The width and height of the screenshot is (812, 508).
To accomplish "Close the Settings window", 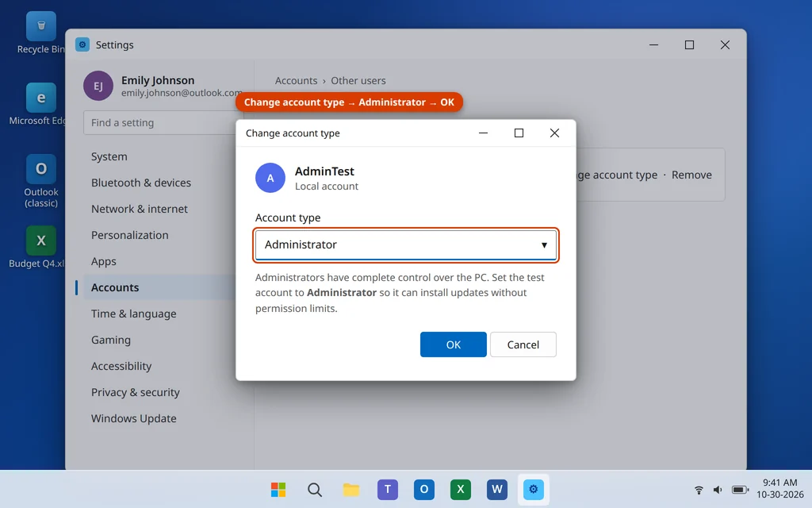I will tap(725, 45).
